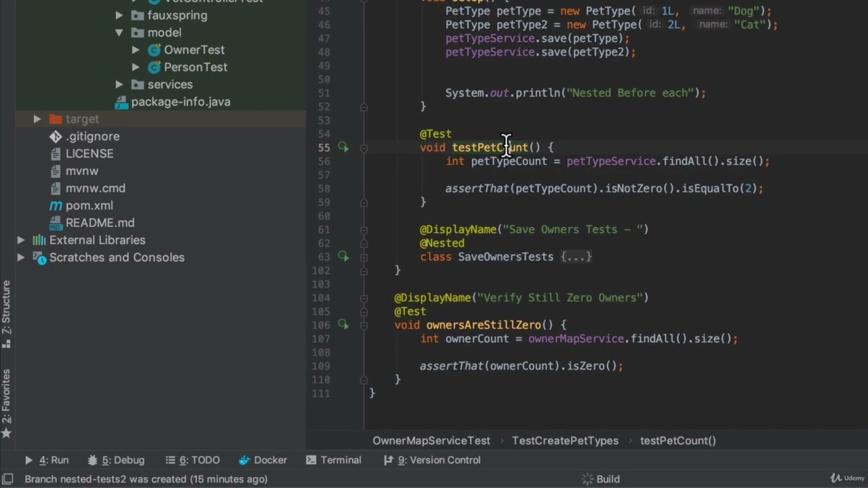The height and width of the screenshot is (488, 868).
Task: Run testPetCount with the gutter run icon
Action: click(x=343, y=147)
